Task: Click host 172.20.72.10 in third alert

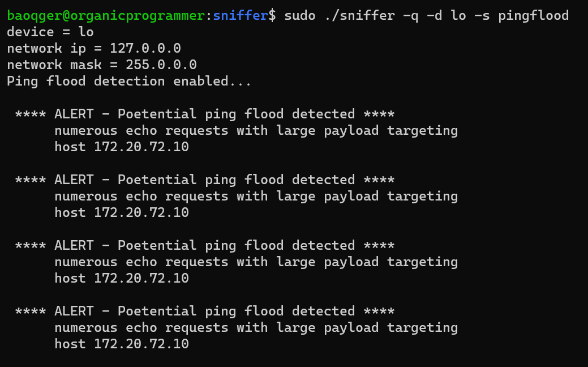Action: point(122,278)
